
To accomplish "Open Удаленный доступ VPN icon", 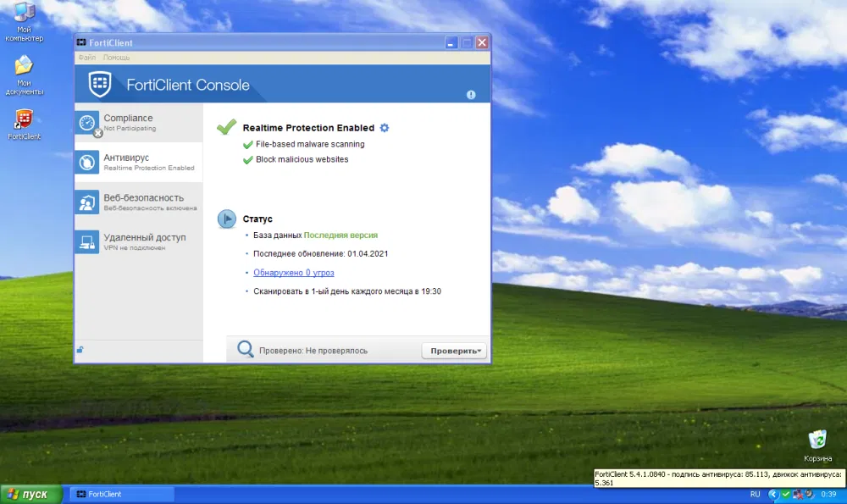I will [x=87, y=241].
